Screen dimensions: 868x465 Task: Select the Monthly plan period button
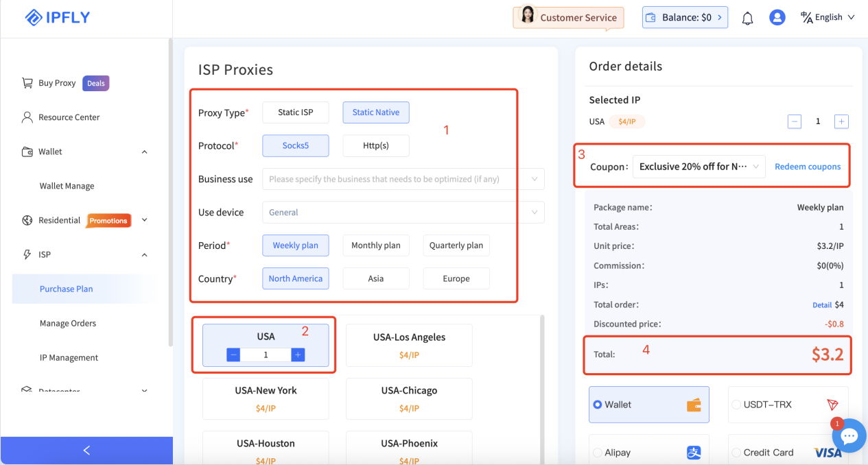point(376,246)
